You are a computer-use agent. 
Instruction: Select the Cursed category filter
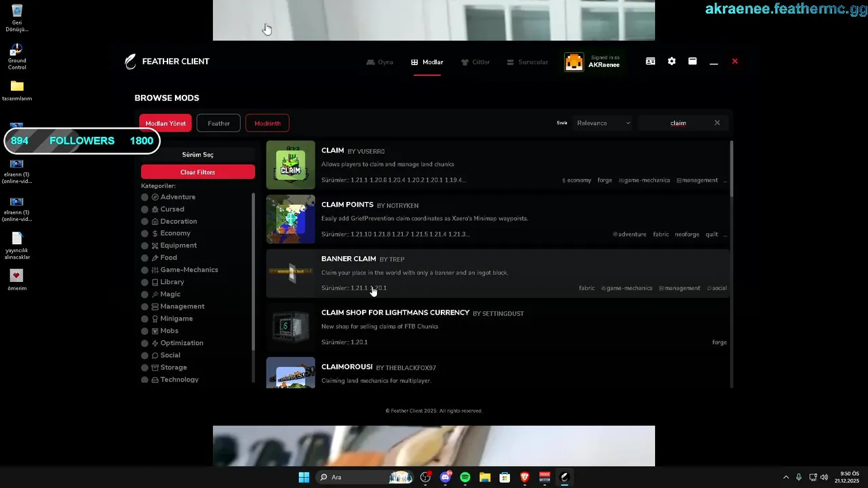click(x=163, y=209)
